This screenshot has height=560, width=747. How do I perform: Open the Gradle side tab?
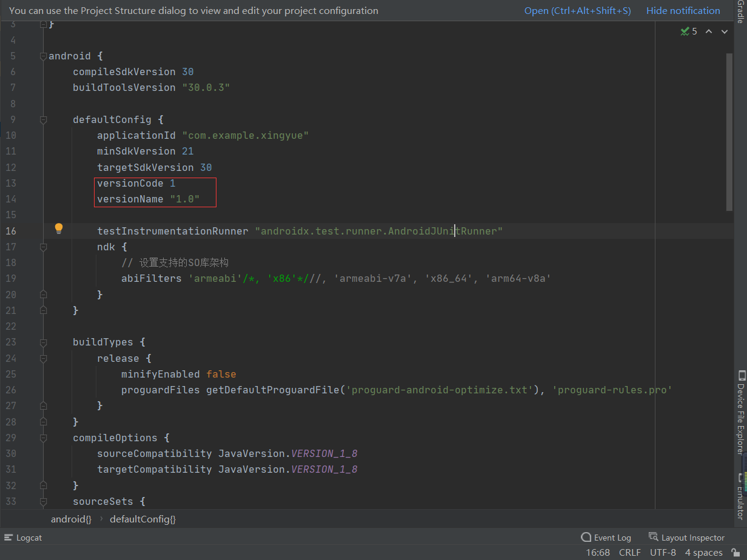pyautogui.click(x=740, y=12)
